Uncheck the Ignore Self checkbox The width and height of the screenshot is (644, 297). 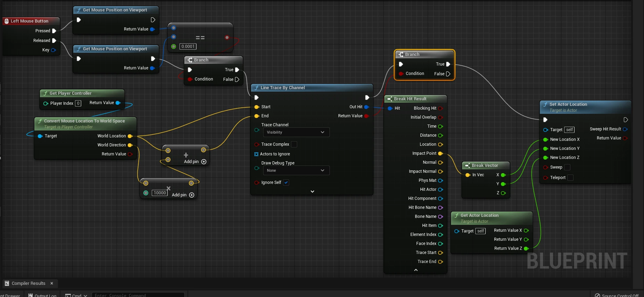pos(286,183)
